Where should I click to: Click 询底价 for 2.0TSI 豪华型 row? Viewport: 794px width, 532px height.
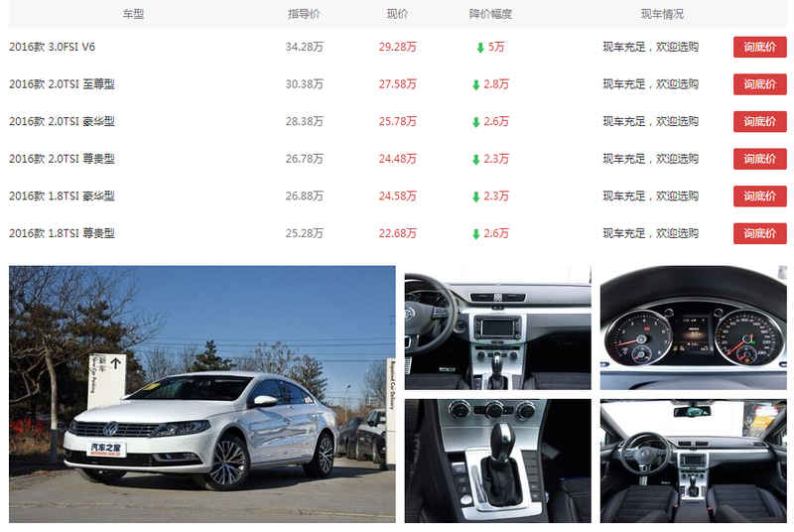pyautogui.click(x=759, y=121)
